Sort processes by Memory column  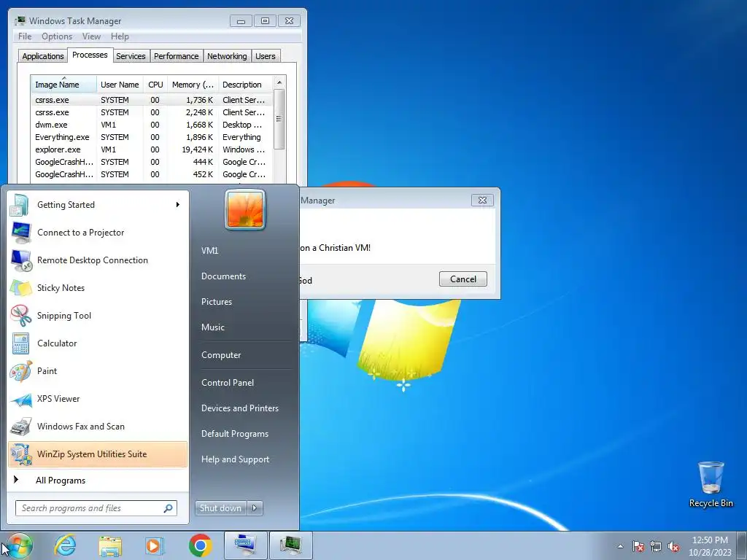click(193, 85)
